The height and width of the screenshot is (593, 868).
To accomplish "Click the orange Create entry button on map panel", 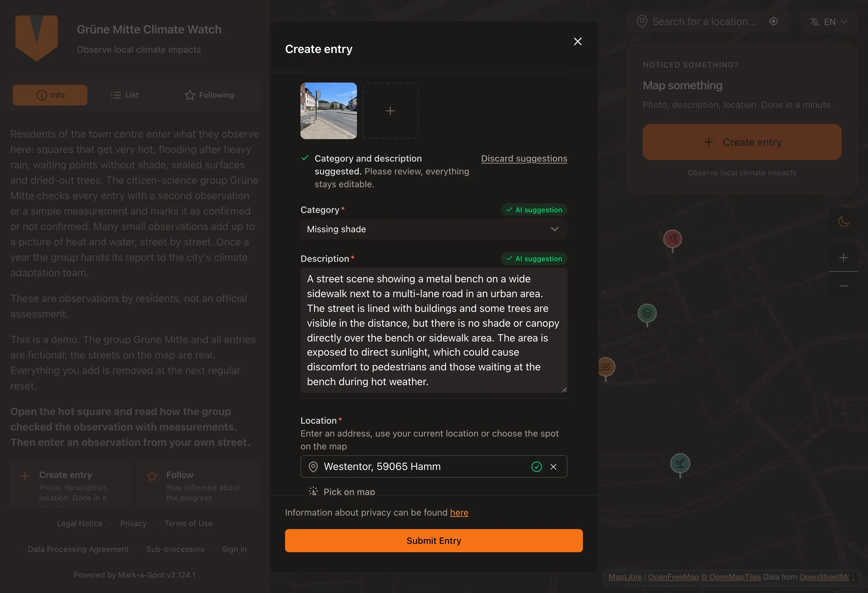I will click(742, 142).
